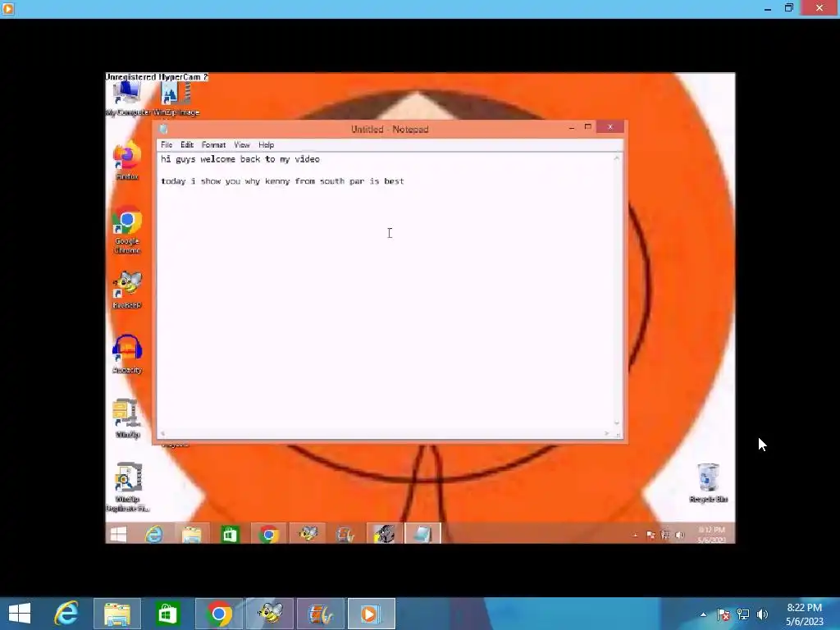Click the Notepad horizontal scrollbar right arrow
This screenshot has width=840, height=630.
point(606,433)
